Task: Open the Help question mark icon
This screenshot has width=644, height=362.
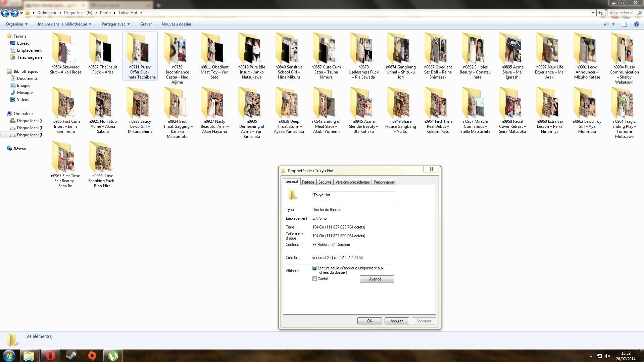Action: (636, 24)
